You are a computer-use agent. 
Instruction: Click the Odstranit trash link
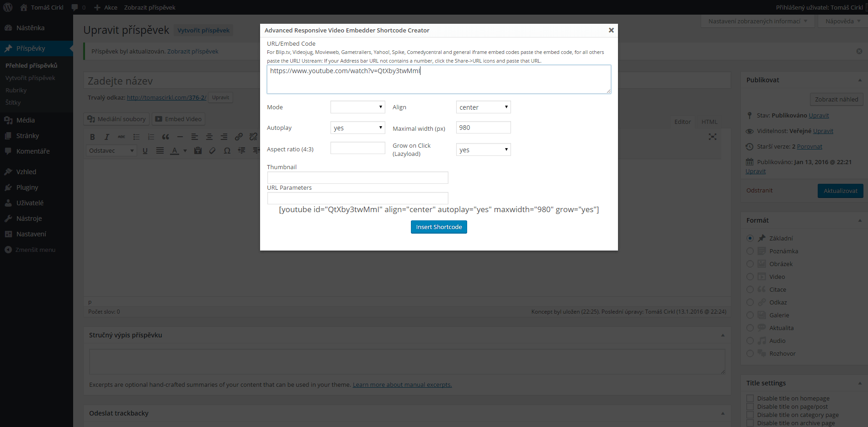(759, 191)
